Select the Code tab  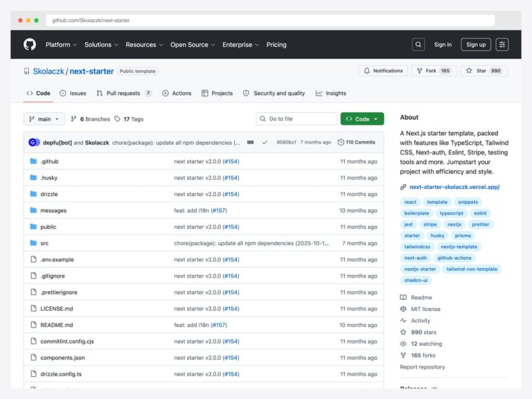tap(38, 93)
